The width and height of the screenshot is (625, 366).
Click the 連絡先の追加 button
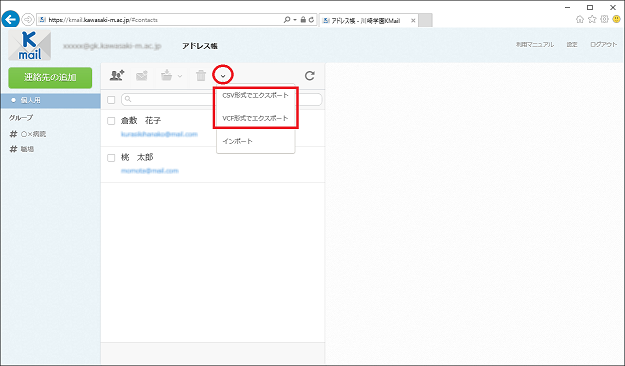click(x=50, y=77)
